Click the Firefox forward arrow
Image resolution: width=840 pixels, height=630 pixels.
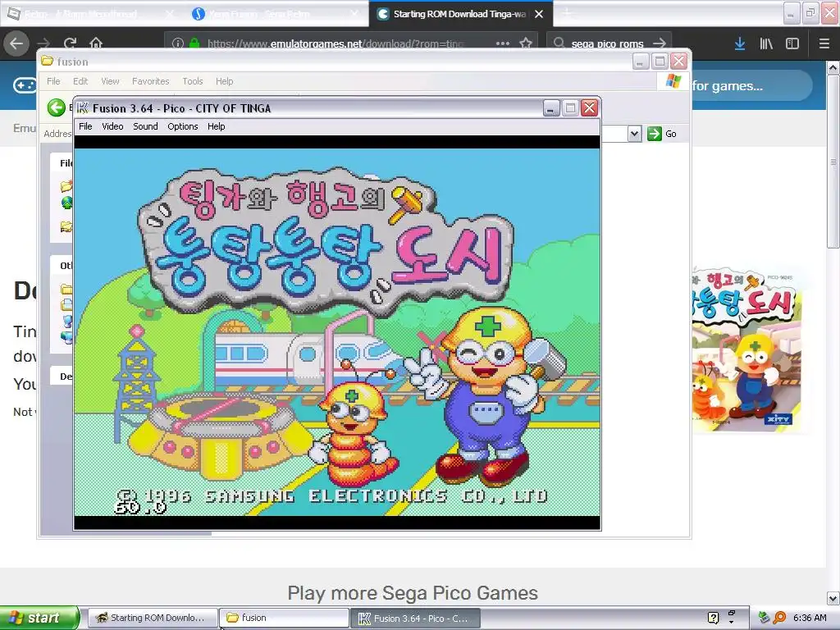(44, 43)
